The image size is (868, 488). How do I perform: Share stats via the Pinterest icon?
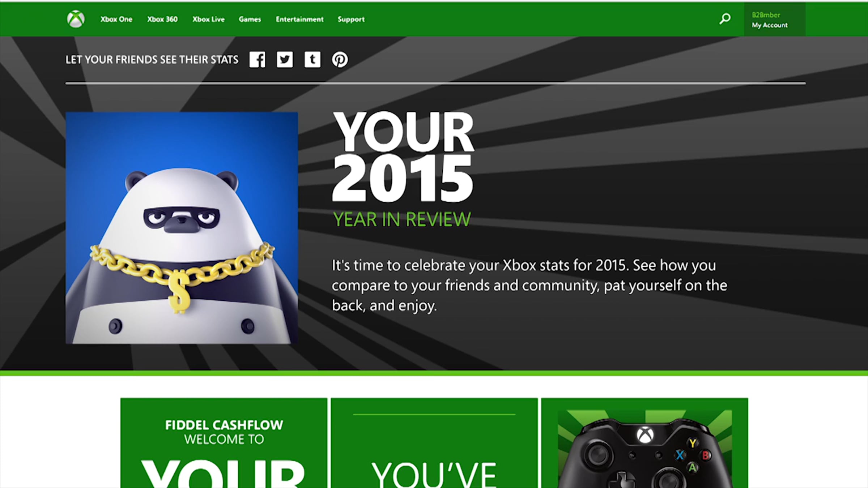click(340, 59)
